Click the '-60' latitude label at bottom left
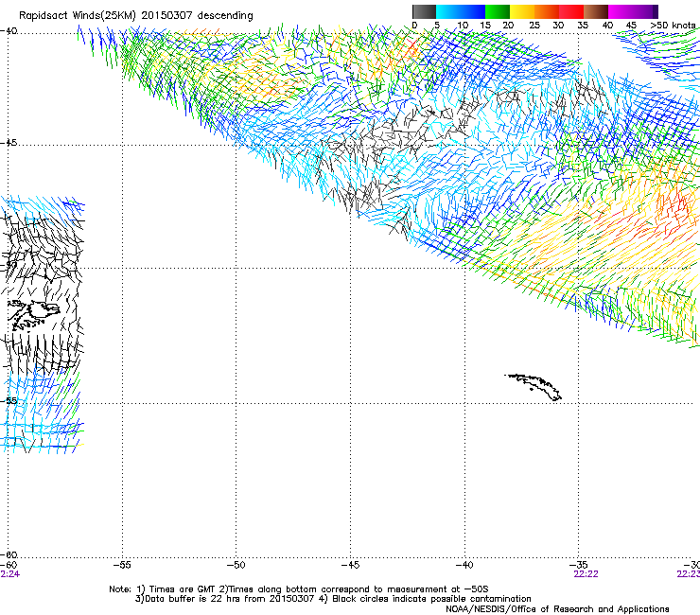 coord(9,555)
